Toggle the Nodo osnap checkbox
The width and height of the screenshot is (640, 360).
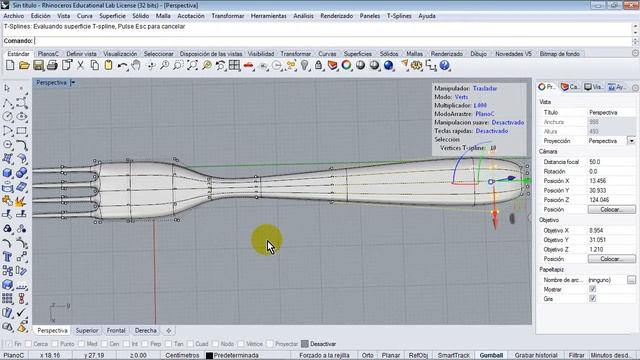pyautogui.click(x=216, y=344)
